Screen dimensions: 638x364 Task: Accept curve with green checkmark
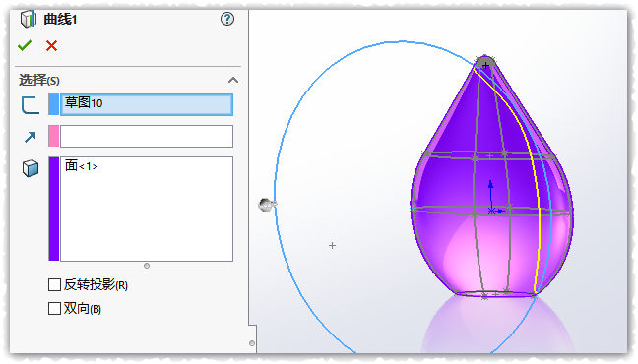pos(25,45)
